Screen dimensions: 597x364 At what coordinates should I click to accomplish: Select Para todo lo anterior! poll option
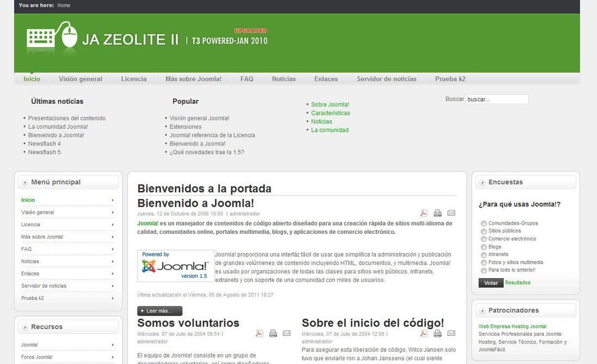tap(484, 270)
